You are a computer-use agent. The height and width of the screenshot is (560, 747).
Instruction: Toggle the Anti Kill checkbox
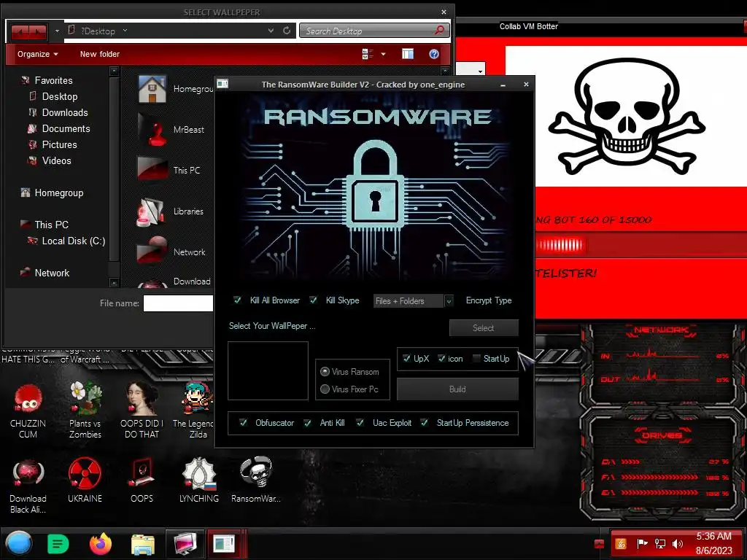pyautogui.click(x=308, y=423)
